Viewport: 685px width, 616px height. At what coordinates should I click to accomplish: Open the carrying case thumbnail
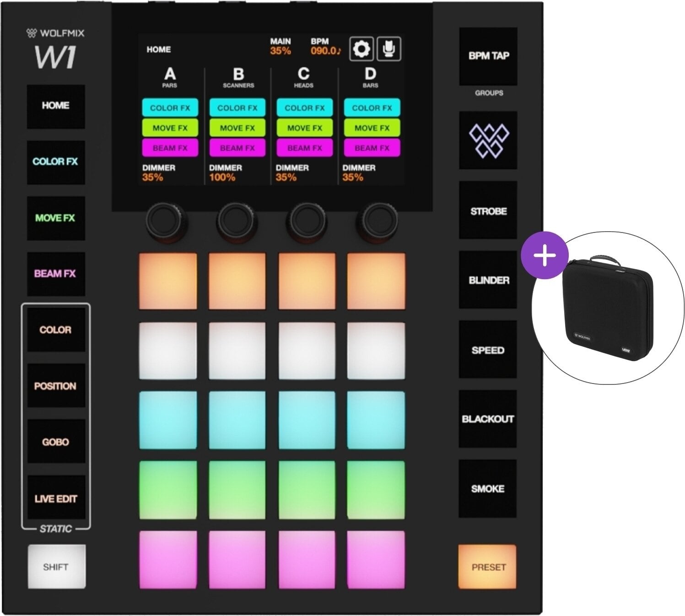click(609, 308)
